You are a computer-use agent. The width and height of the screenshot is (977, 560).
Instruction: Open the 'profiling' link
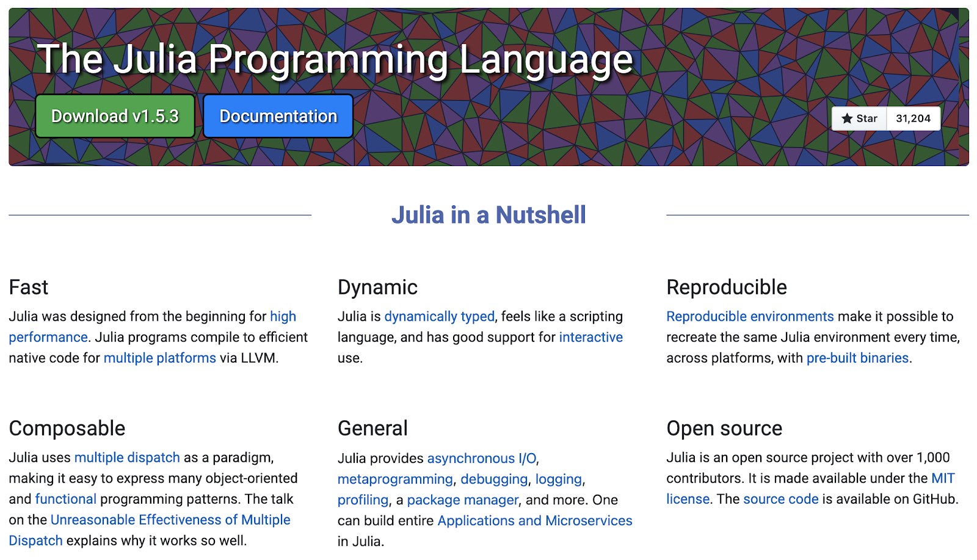[363, 500]
